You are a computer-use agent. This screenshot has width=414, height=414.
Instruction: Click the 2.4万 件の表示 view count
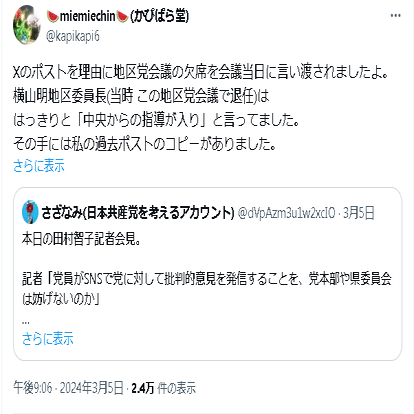[x=163, y=388]
